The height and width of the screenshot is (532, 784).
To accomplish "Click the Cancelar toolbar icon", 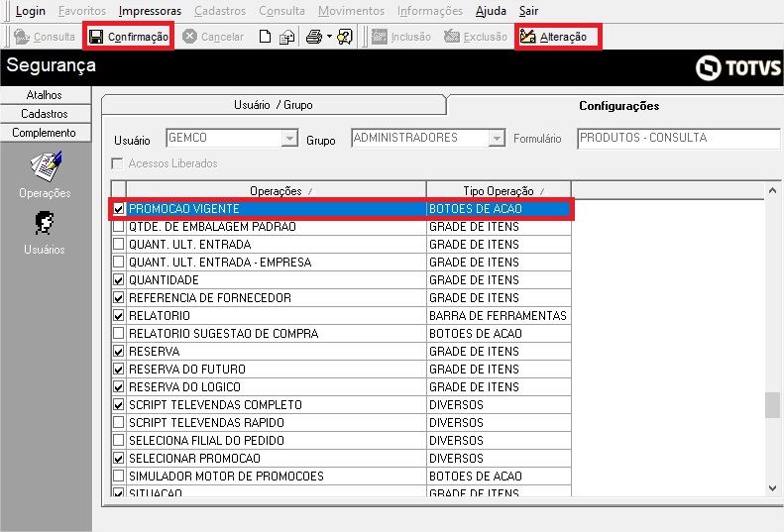I will 189,37.
